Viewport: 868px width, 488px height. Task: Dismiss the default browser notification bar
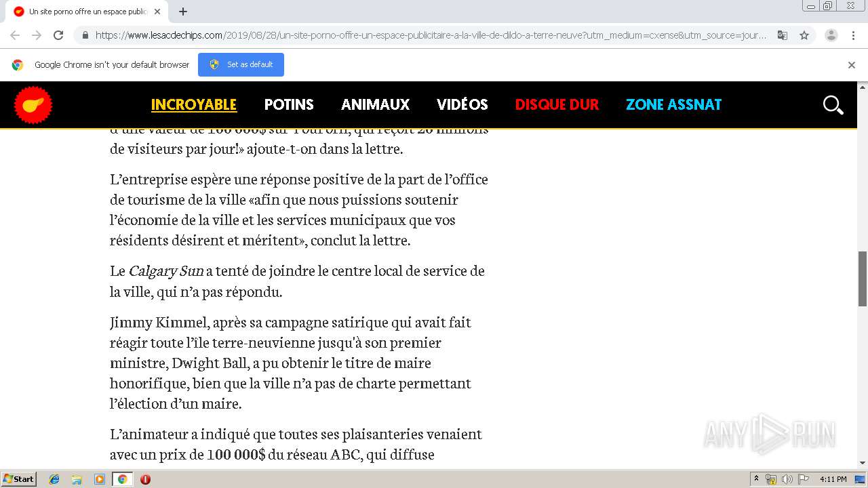click(x=852, y=65)
